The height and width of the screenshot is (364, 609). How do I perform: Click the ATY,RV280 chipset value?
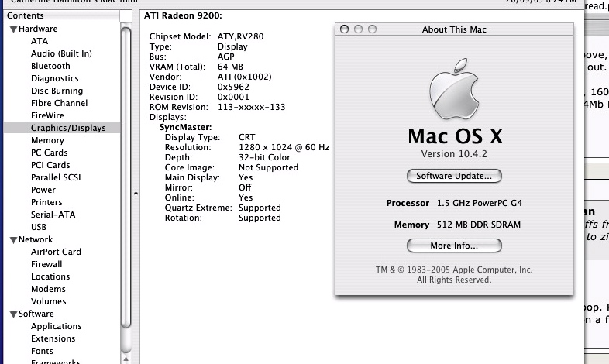pos(240,36)
